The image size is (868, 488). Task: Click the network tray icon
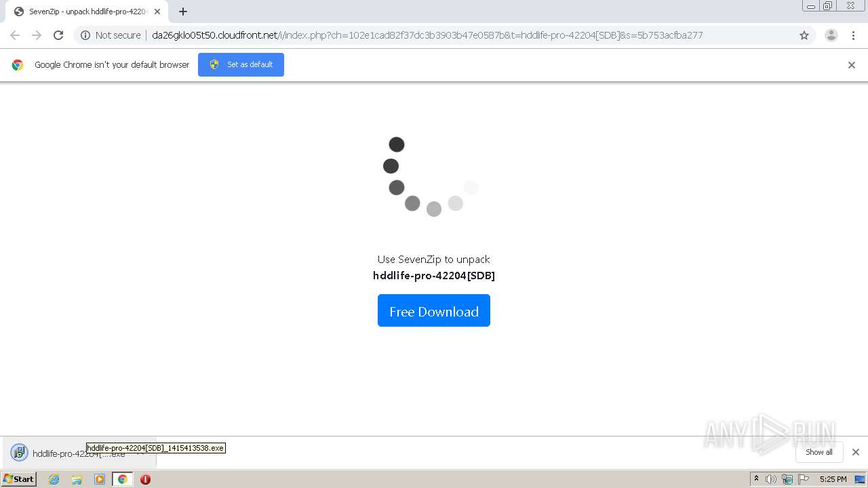[x=787, y=479]
